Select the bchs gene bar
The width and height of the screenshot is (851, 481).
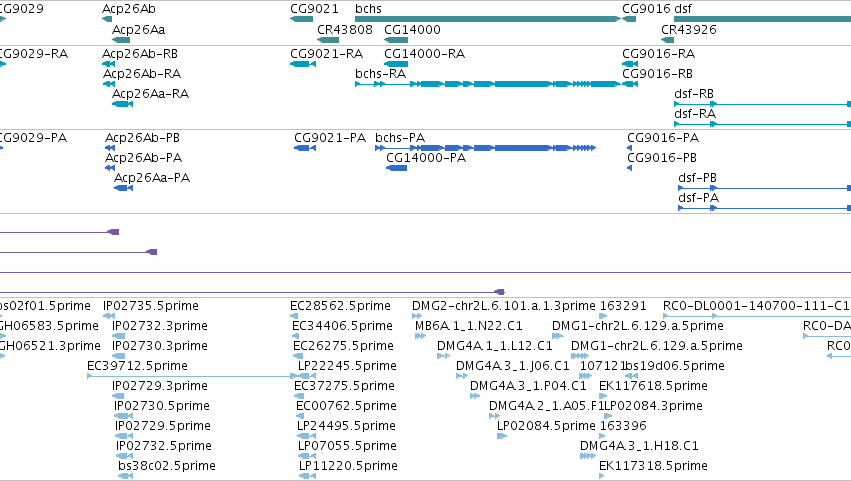487,19
